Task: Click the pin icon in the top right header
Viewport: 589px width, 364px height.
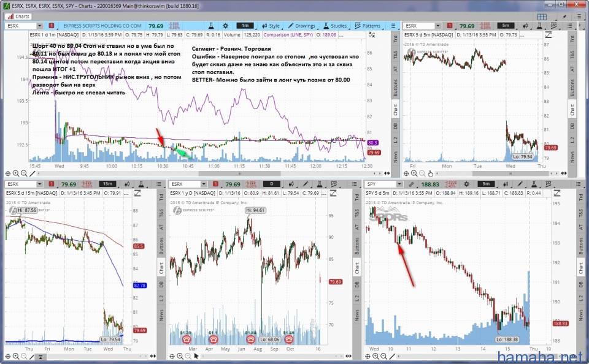Action: 564,17
